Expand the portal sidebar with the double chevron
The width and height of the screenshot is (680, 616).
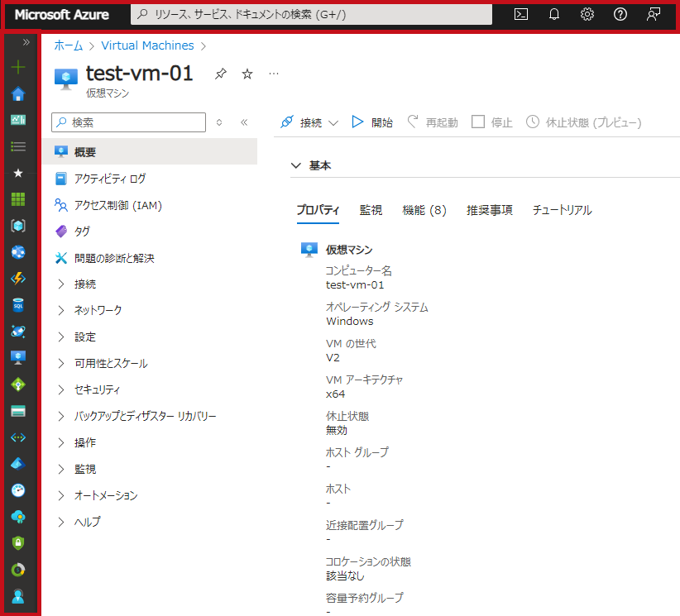pyautogui.click(x=26, y=42)
